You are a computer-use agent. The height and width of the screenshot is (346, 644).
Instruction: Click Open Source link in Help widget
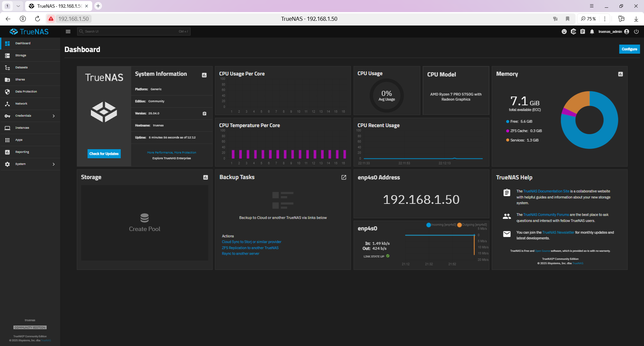coord(542,251)
